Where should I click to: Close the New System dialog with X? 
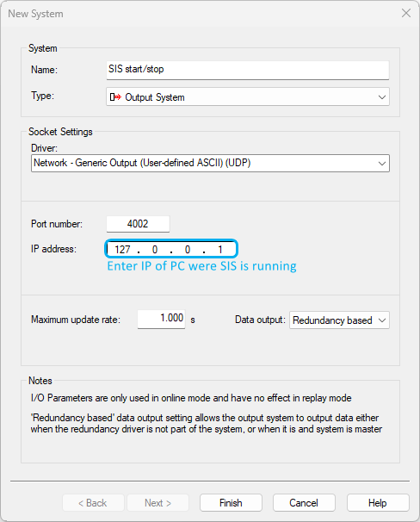[406, 13]
